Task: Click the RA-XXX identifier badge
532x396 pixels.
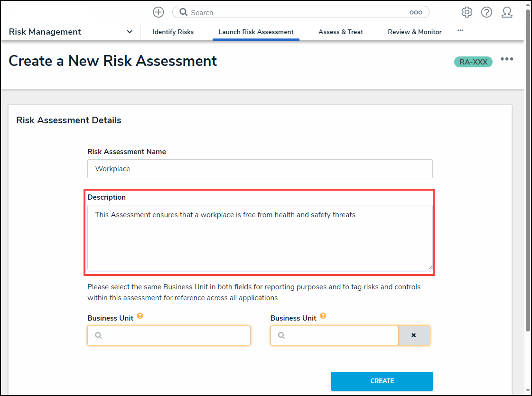Action: [473, 62]
